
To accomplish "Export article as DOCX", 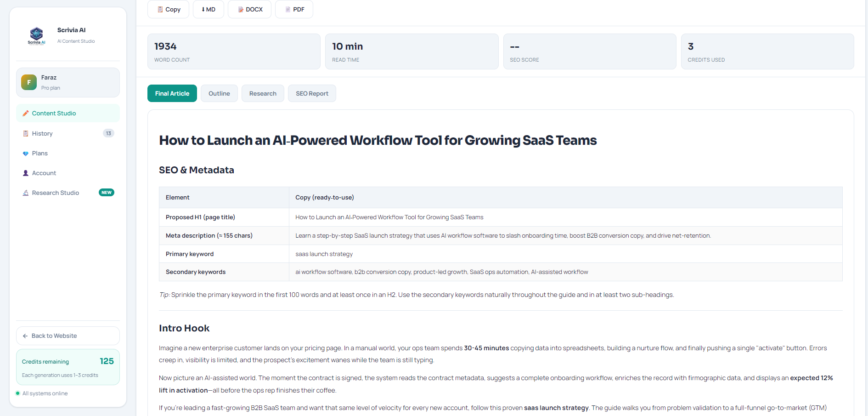I will click(249, 9).
